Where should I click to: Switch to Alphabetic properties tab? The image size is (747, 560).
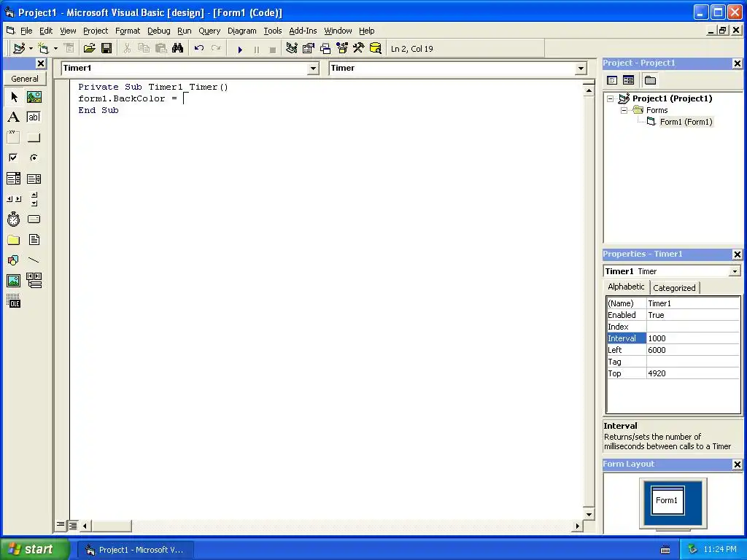626,287
